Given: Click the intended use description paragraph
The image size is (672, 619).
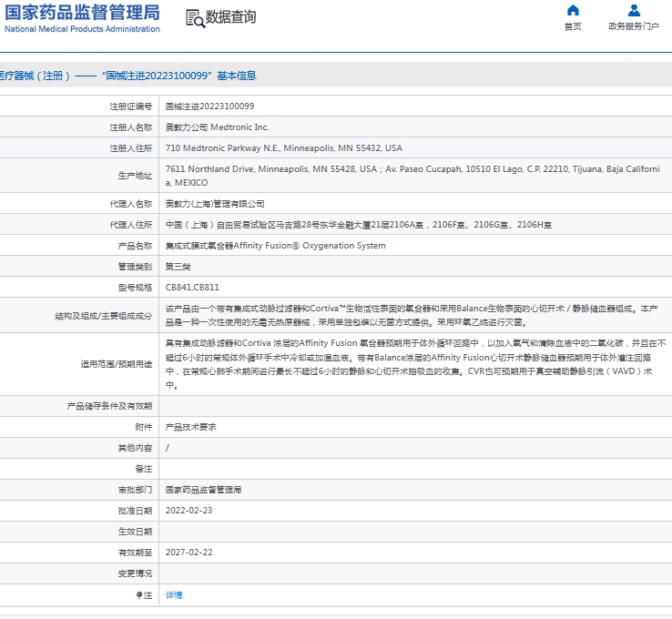Looking at the screenshot, I should tap(416, 364).
